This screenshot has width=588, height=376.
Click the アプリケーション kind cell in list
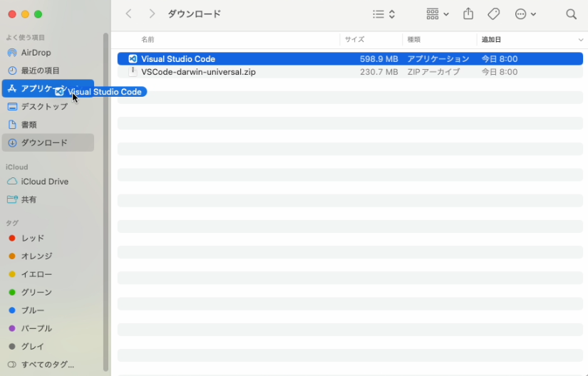438,59
